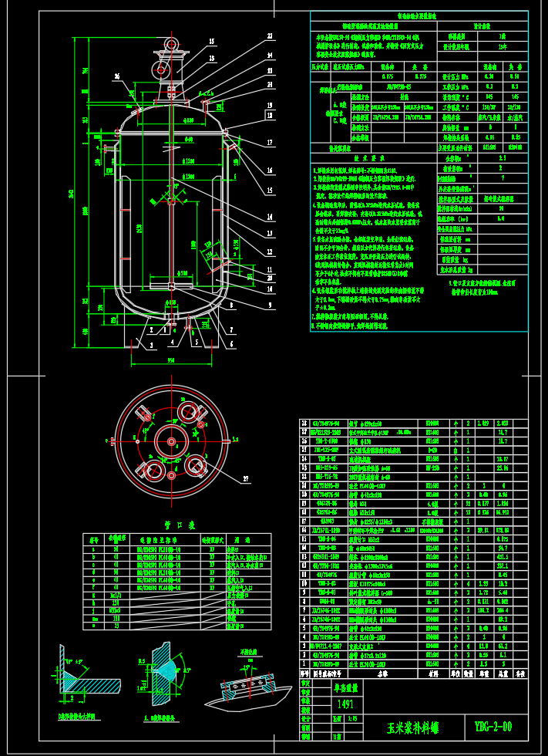Screen dimensions: 548x756
Task: Click the weight value 1491 in title block
Action: tap(346, 704)
